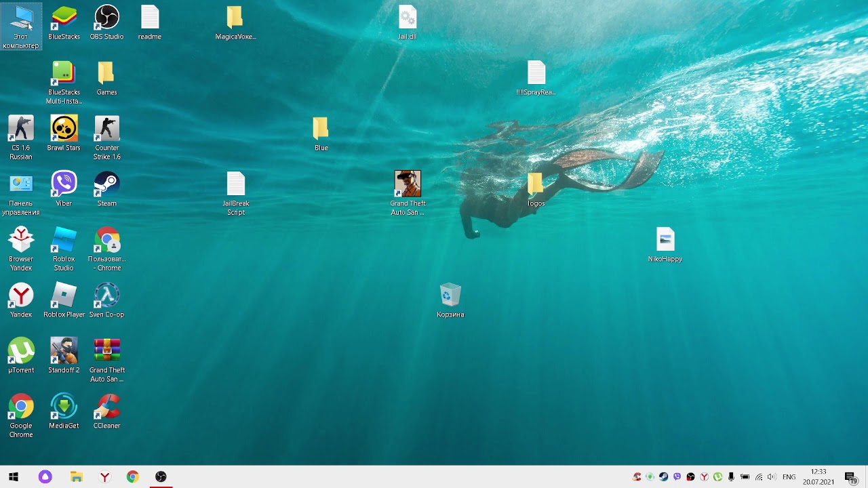Select the BlueStacks desktop shortcut
Screen dimensions: 868x488
click(64, 23)
